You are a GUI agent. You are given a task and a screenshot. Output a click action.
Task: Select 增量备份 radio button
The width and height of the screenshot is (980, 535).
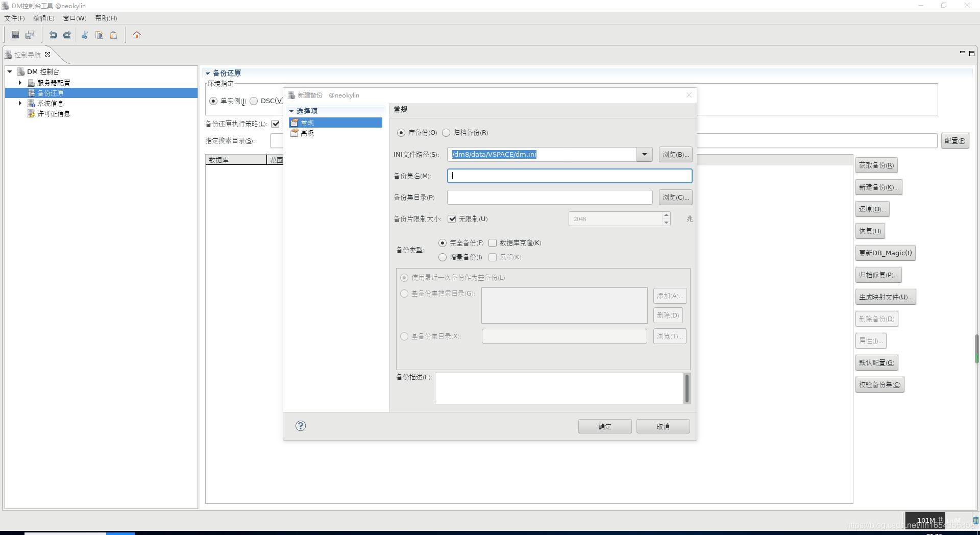click(443, 257)
